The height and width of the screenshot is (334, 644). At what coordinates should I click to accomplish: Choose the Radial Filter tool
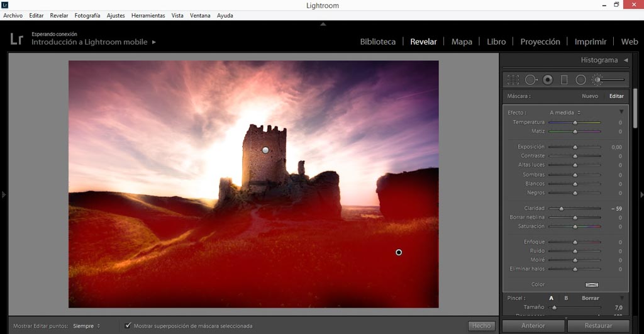(x=580, y=80)
